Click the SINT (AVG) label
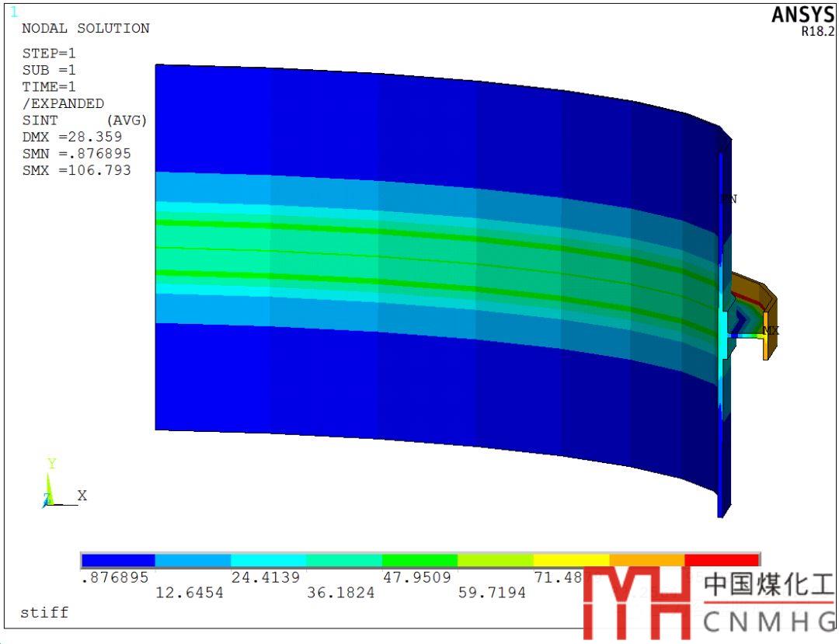The width and height of the screenshot is (839, 644). (84, 120)
